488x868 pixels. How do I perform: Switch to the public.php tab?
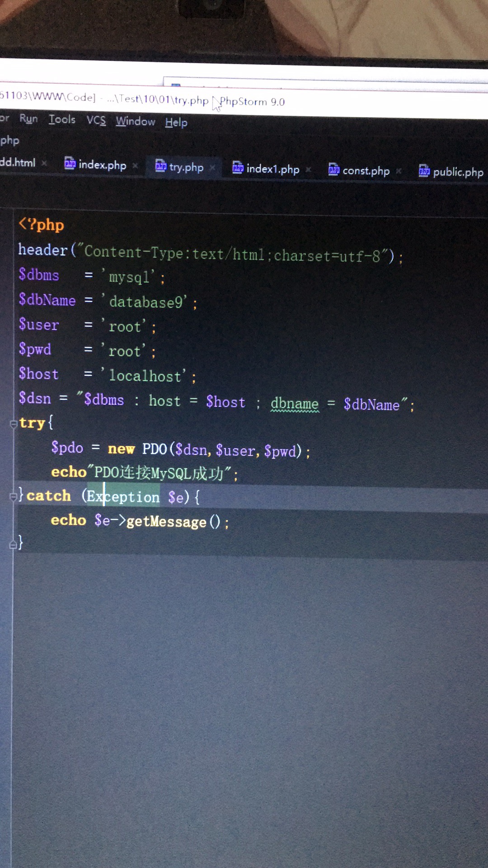click(458, 172)
